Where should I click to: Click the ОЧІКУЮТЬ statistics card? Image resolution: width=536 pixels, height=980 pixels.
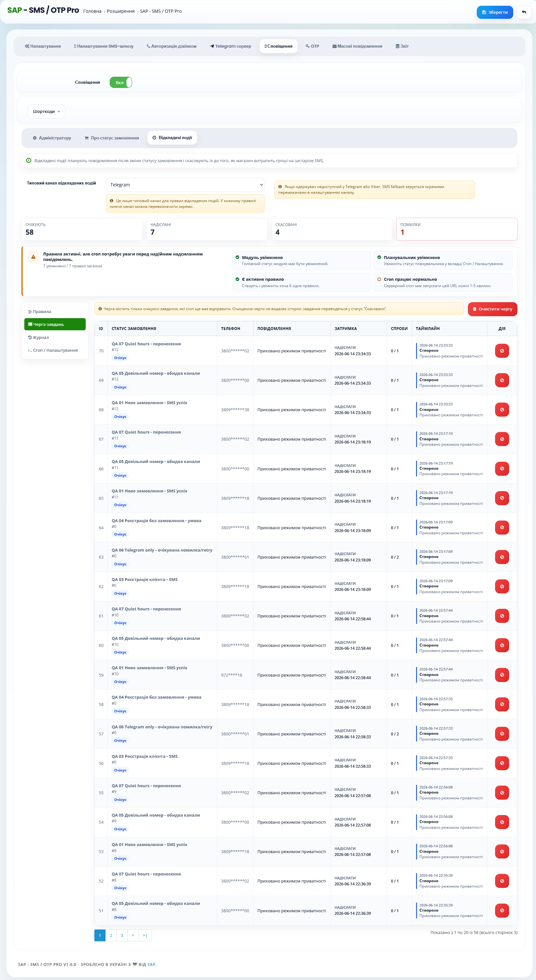click(82, 229)
